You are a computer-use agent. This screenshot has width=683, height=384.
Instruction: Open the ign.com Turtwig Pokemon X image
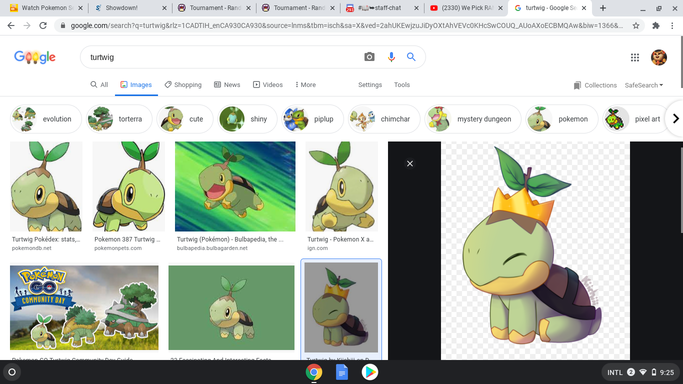point(342,186)
